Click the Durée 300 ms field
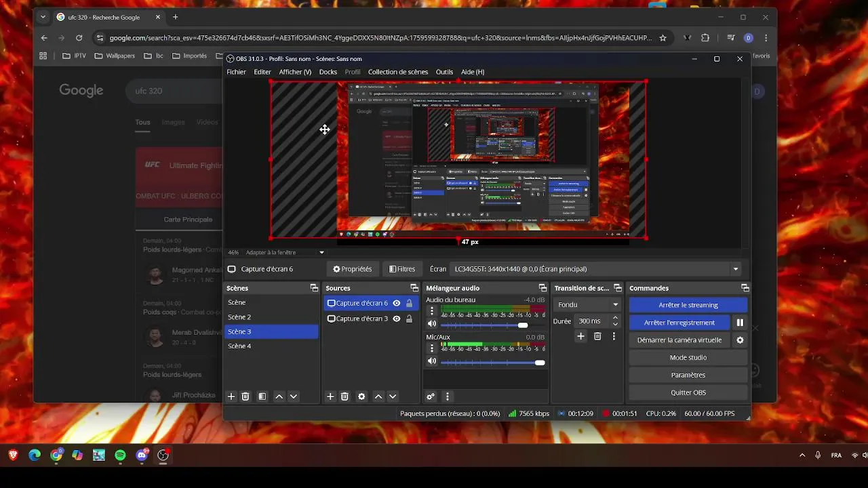Viewport: 868px width, 488px height. tap(591, 321)
